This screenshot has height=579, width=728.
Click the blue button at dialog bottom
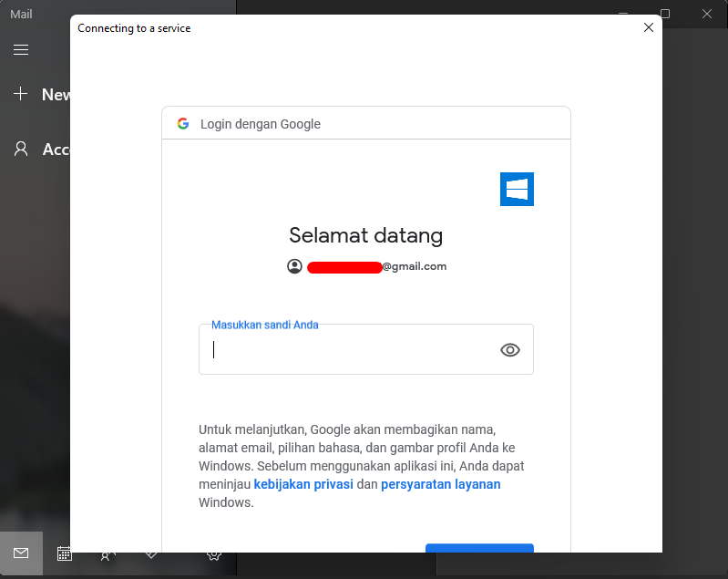(x=479, y=548)
